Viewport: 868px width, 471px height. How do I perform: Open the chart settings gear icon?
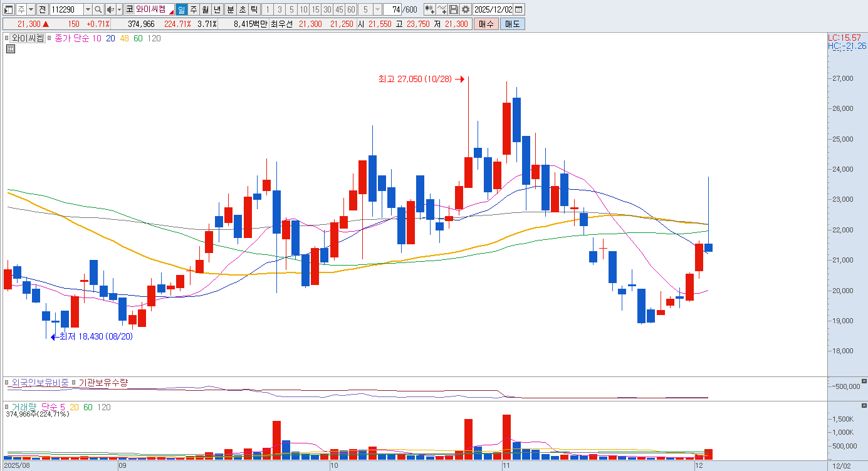pyautogui.click(x=466, y=9)
